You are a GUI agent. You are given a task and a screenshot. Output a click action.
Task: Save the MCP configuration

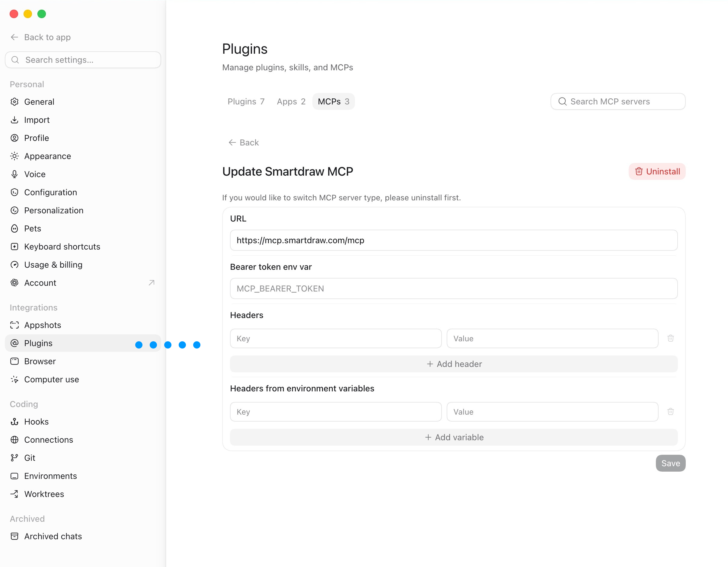coord(670,463)
